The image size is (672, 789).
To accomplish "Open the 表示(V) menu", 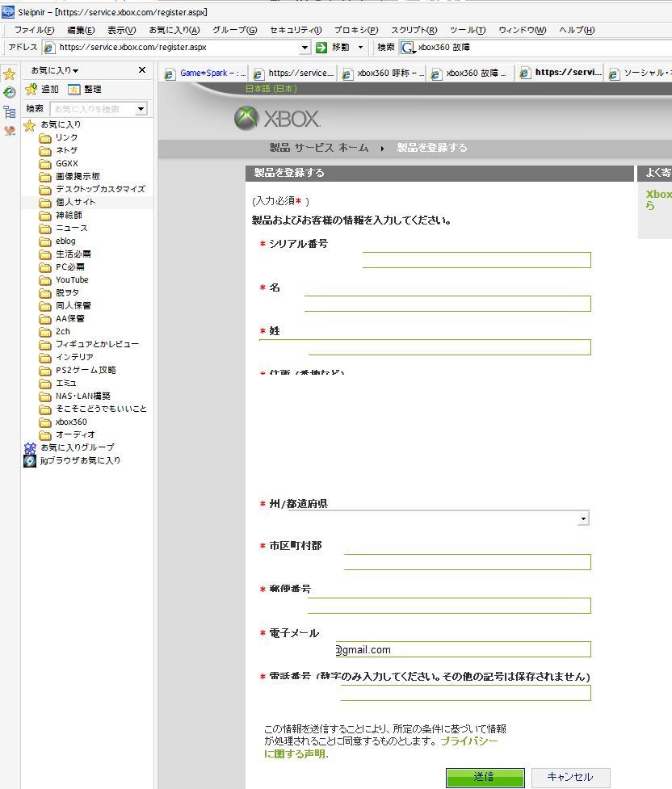I will [122, 30].
